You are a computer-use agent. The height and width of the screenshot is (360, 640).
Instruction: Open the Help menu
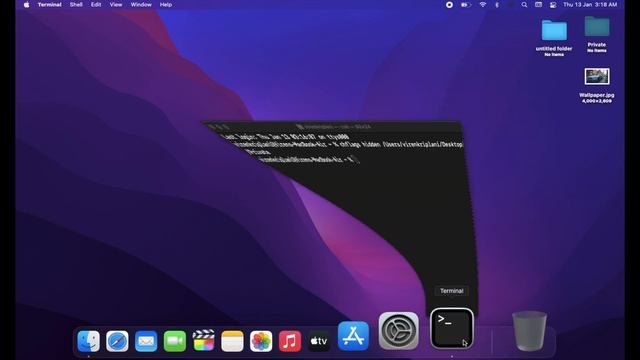pyautogui.click(x=166, y=5)
